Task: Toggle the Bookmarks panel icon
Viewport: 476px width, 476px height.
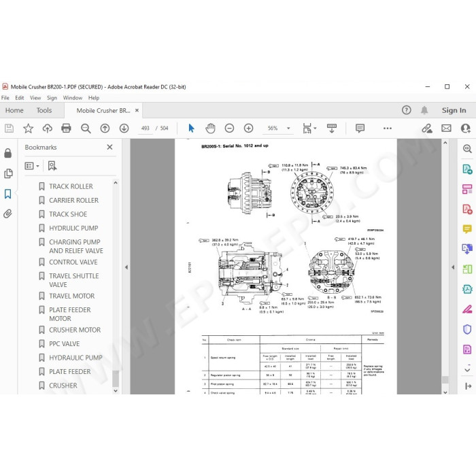Action: point(8,194)
